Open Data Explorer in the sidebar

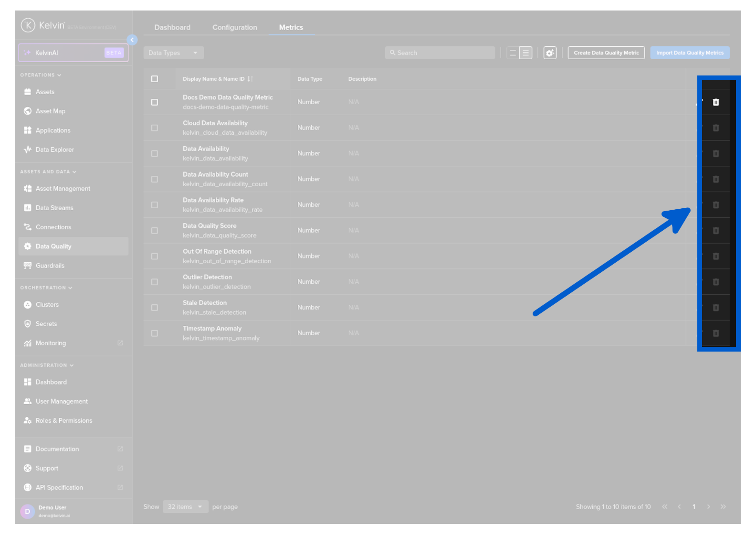tap(54, 150)
